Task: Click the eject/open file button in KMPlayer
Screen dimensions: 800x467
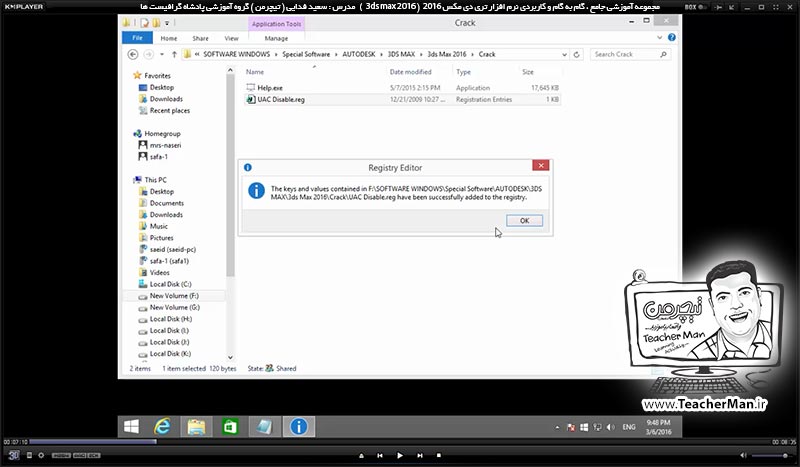Action: click(361, 455)
